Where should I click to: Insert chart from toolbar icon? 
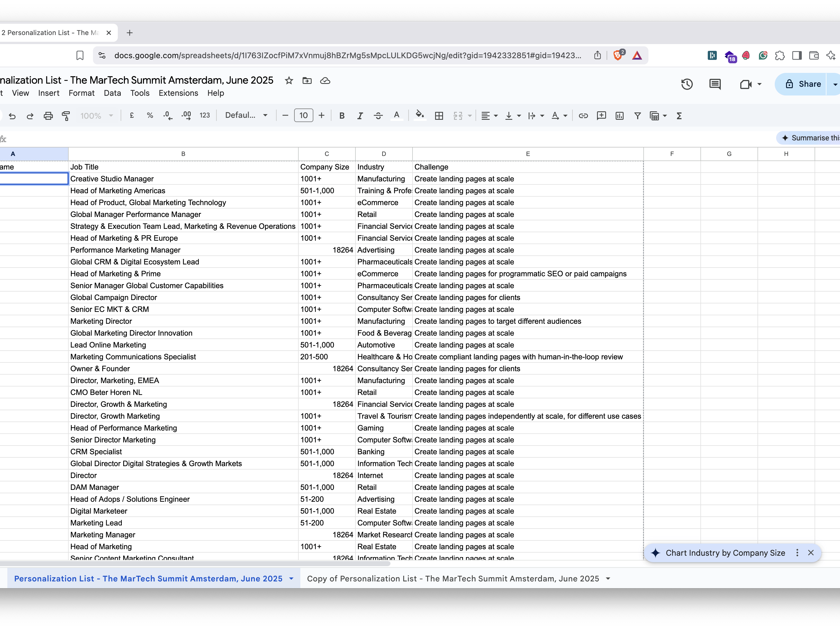(619, 116)
